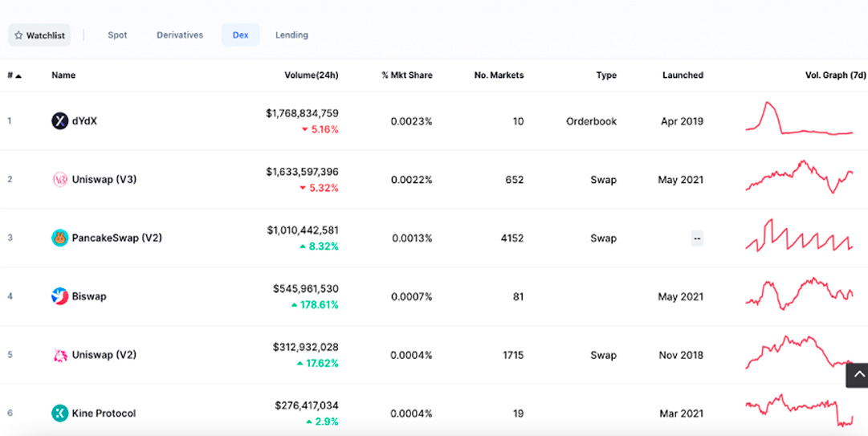This screenshot has height=436, width=868.
Task: Open the dYdX exchange link
Action: click(84, 120)
